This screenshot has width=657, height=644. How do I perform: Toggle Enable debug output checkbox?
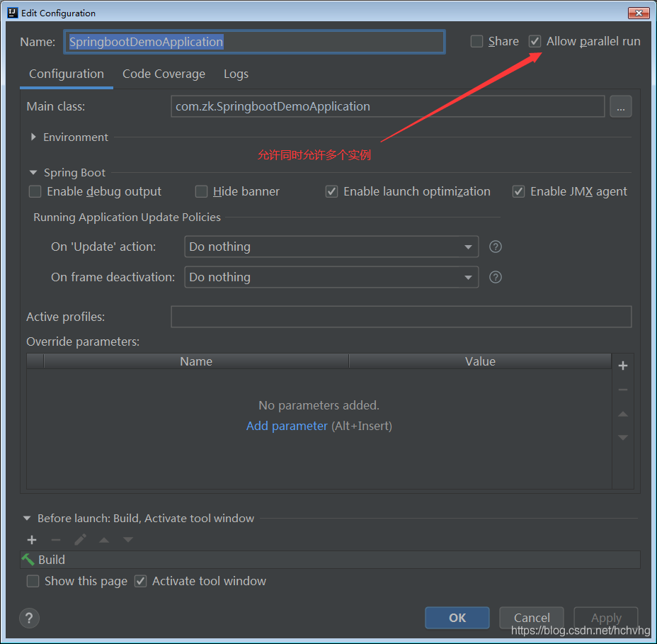tap(35, 191)
